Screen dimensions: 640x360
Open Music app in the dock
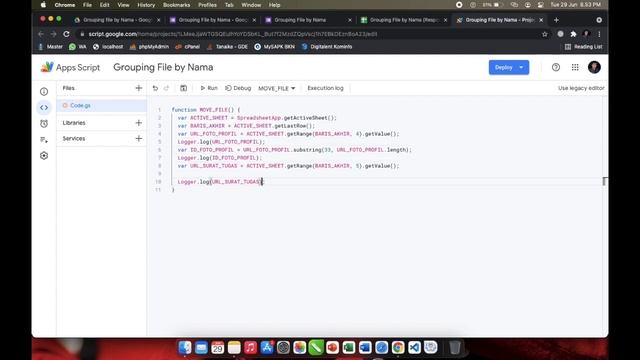(250, 347)
